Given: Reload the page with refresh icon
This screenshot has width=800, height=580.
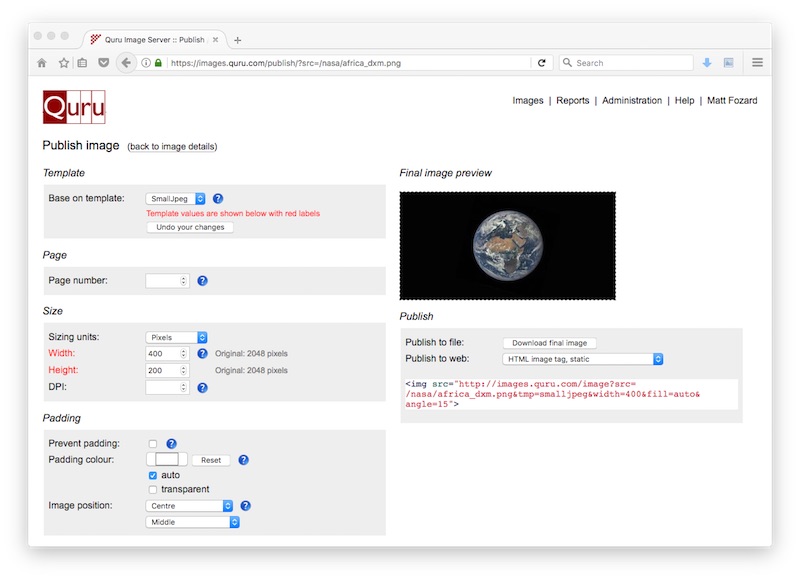Looking at the screenshot, I should click(x=541, y=63).
